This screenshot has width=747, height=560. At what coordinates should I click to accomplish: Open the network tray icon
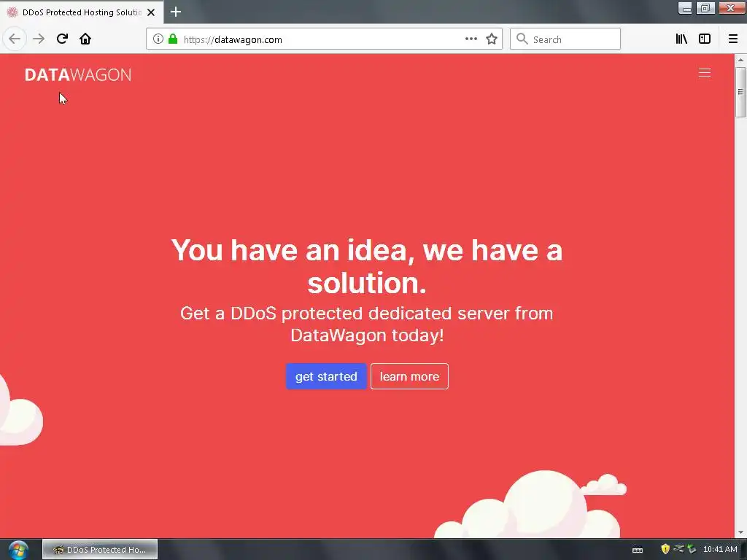click(x=678, y=549)
